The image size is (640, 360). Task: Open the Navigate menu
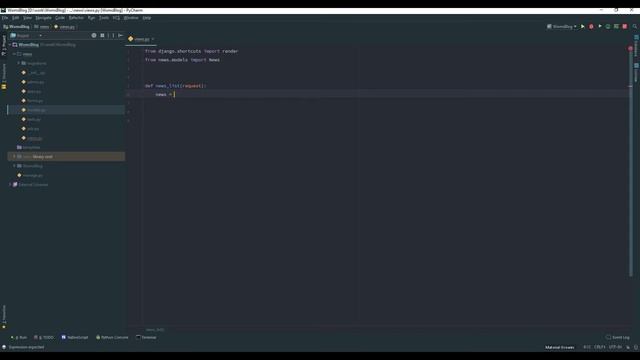coord(43,18)
